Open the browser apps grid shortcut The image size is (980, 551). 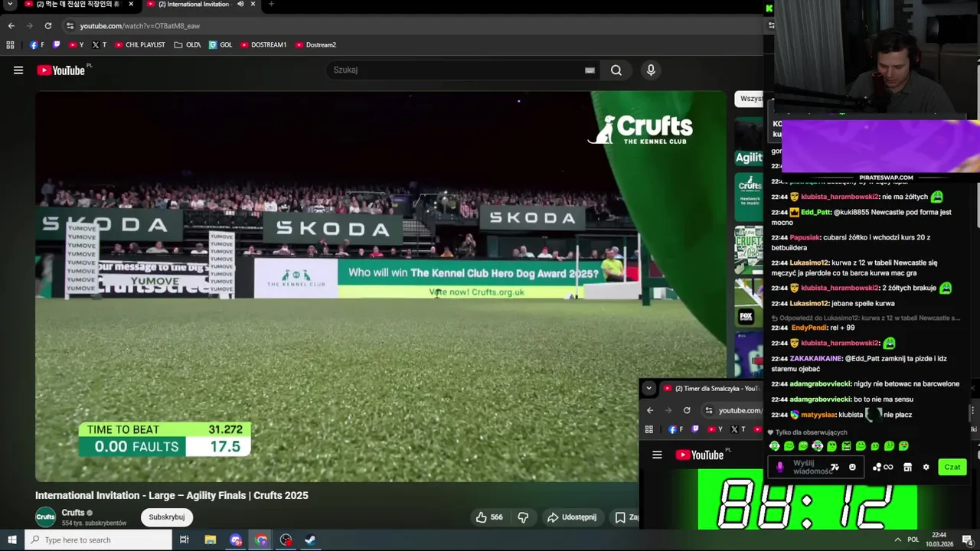click(x=10, y=45)
